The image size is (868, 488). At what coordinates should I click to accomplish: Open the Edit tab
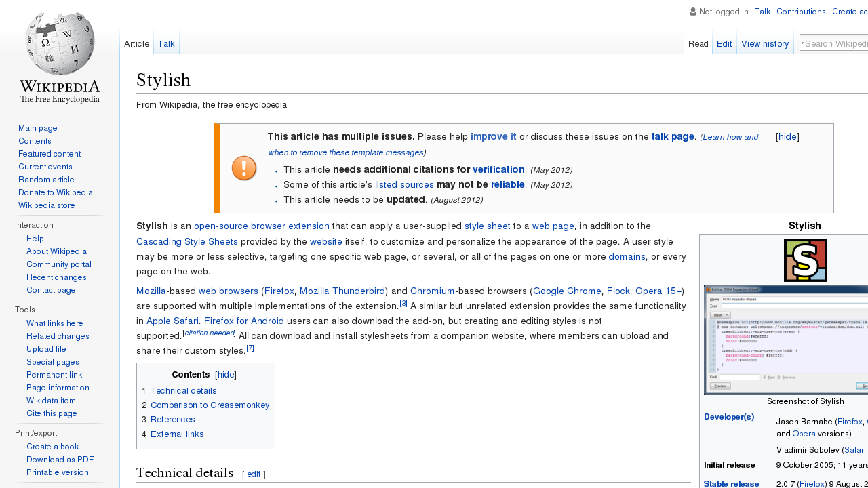[x=724, y=44]
